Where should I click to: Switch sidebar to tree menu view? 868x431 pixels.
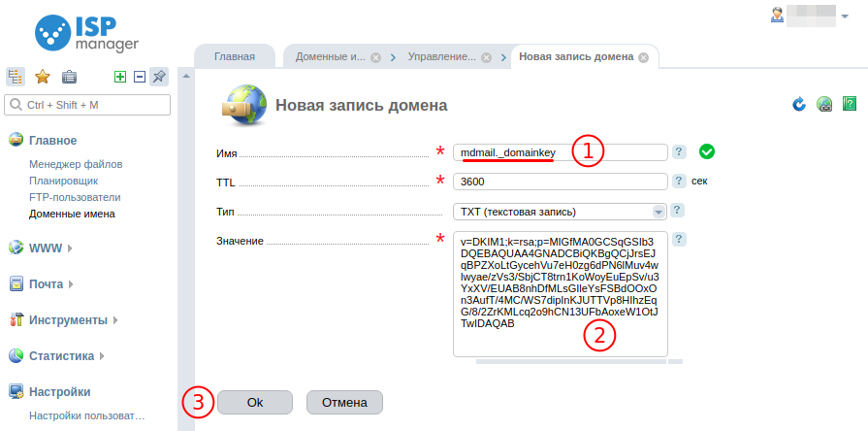point(16,77)
